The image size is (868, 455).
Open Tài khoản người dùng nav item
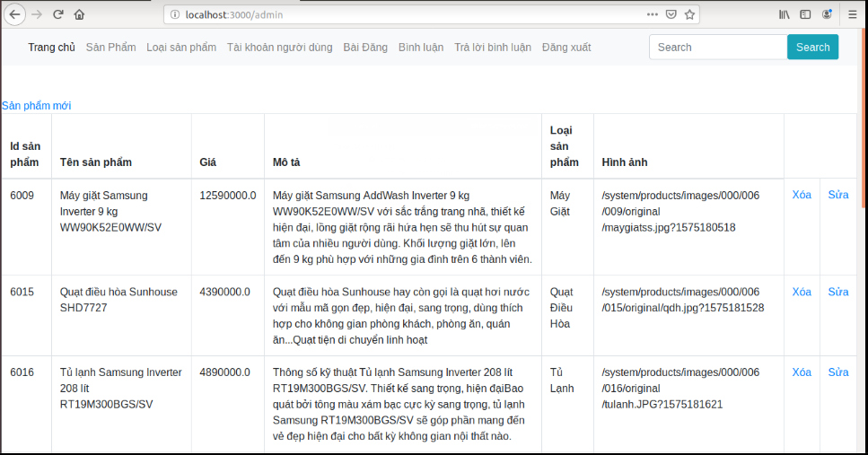[x=279, y=47]
